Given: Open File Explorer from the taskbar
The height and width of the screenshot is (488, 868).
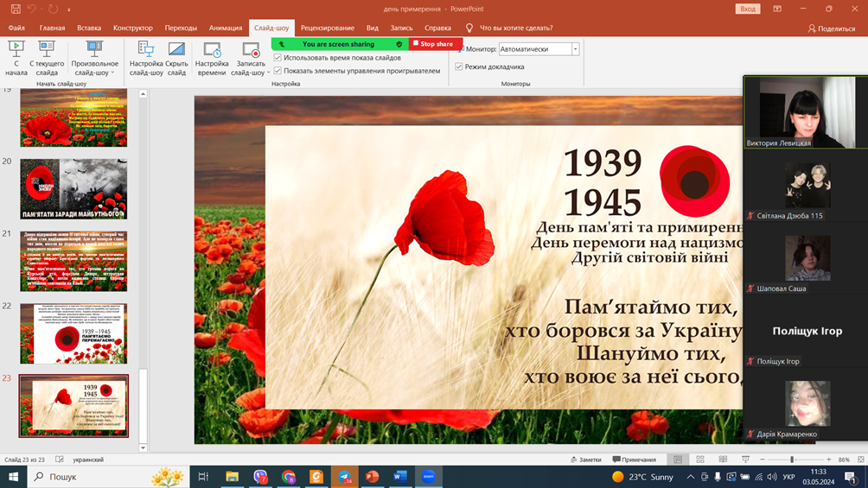Looking at the screenshot, I should tap(232, 477).
